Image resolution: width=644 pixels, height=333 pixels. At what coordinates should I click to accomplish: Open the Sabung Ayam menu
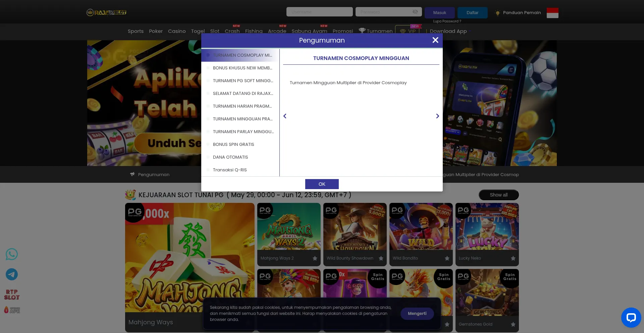(x=309, y=31)
